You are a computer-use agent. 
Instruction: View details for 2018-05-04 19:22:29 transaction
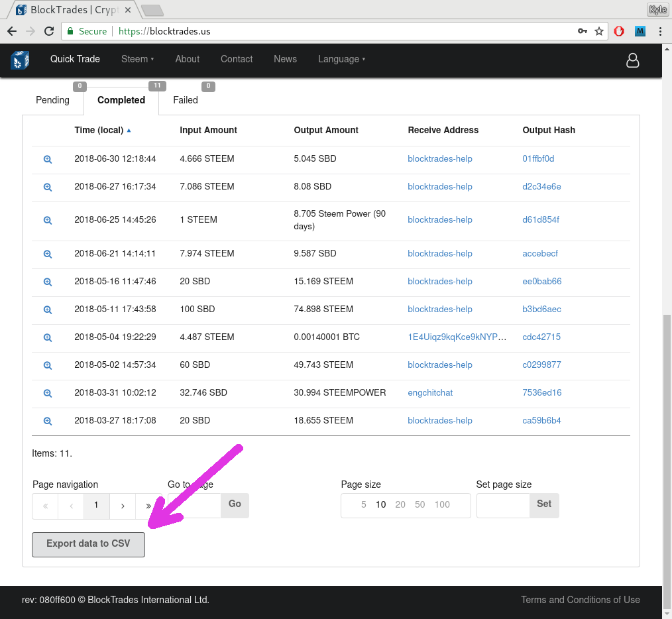coord(48,338)
